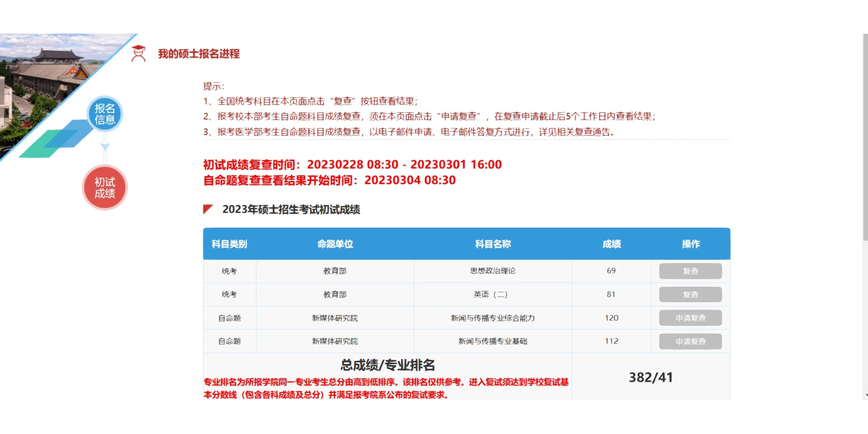The image size is (868, 434).
Task: Click the 初试成绩复查时间 red line
Action: point(352,164)
